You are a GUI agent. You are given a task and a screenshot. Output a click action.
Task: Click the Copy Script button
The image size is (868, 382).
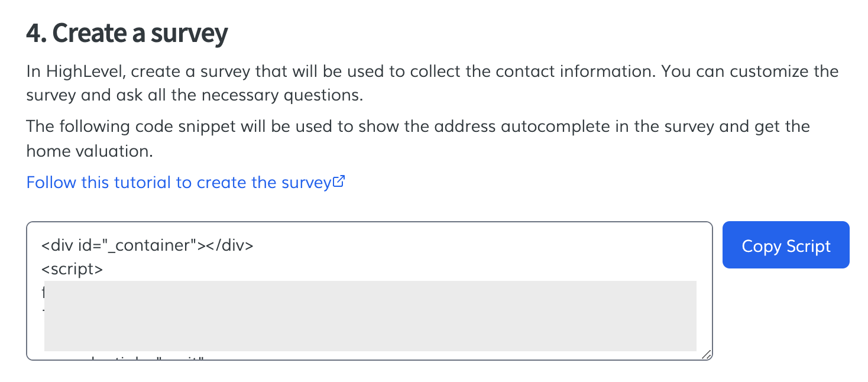[785, 245]
